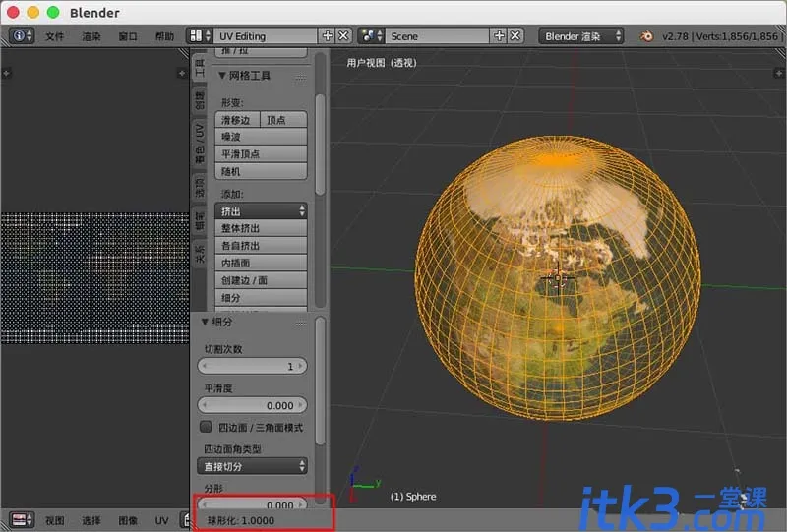Click the Blender logo icon
This screenshot has width=787, height=532.
tap(646, 36)
